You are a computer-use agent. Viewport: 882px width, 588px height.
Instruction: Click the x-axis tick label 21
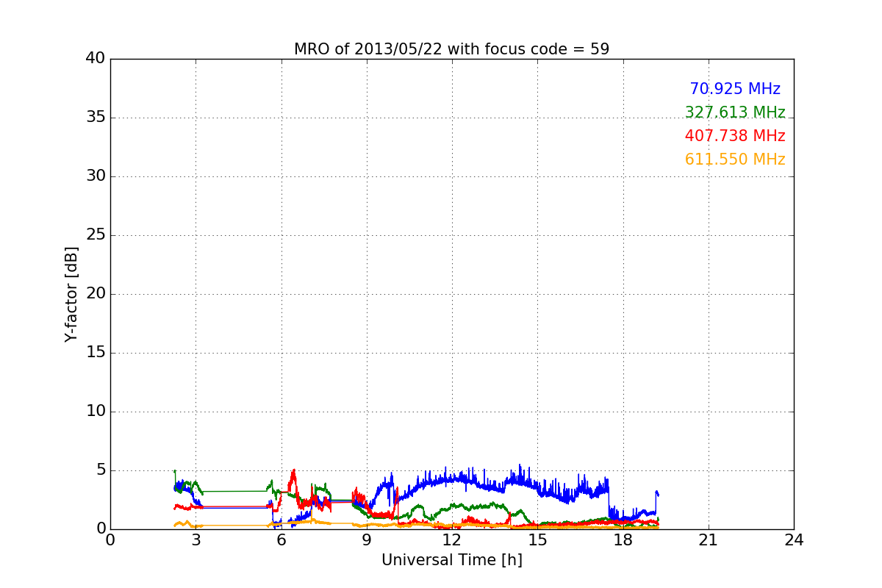pyautogui.click(x=709, y=540)
